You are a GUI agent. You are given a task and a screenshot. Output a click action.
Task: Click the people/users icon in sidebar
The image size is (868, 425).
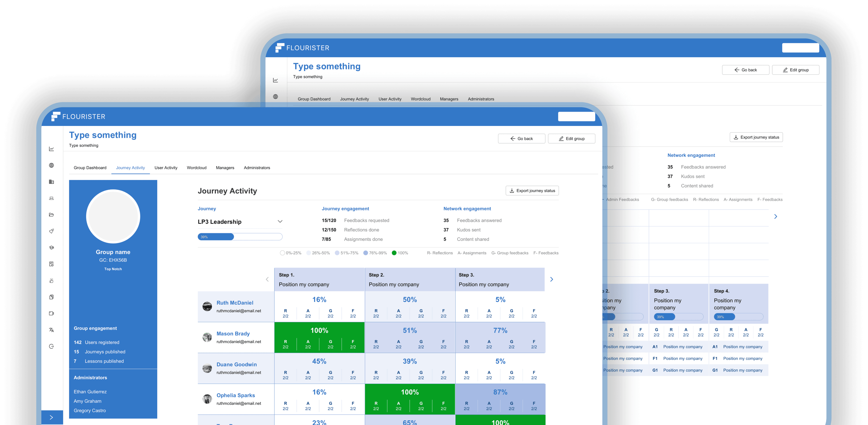(52, 198)
